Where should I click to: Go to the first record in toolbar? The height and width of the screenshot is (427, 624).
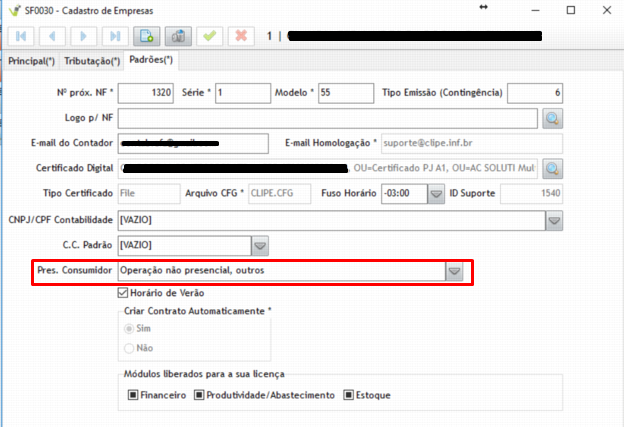[x=20, y=36]
